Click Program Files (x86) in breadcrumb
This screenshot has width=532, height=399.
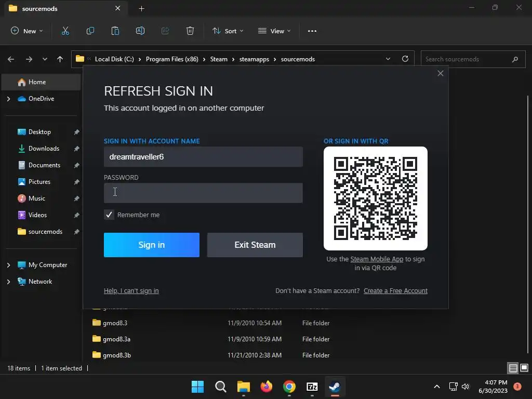tap(172, 59)
